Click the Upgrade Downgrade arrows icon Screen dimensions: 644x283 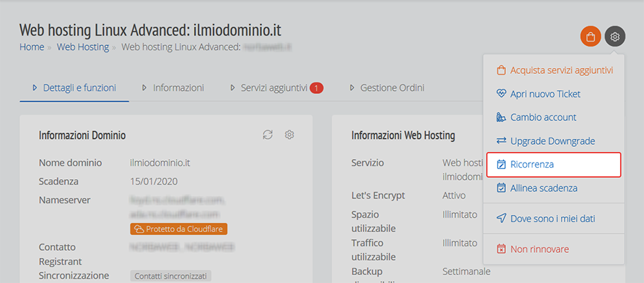[x=501, y=141]
